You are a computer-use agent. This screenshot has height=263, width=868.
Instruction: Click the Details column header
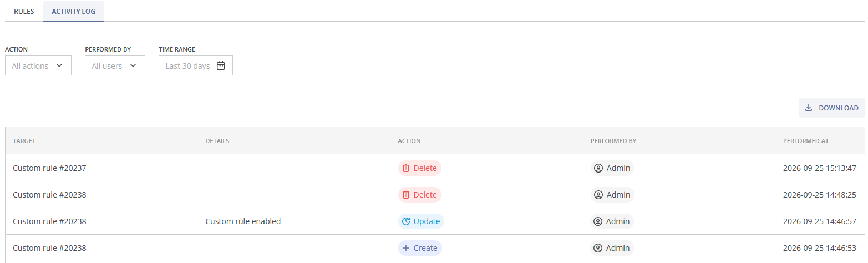217,141
